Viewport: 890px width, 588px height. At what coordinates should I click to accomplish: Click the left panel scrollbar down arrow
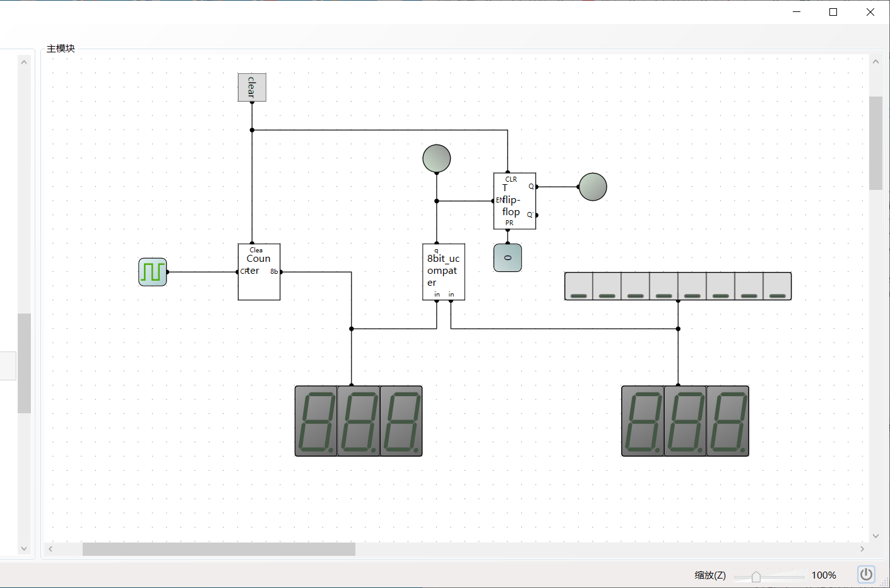pos(24,548)
